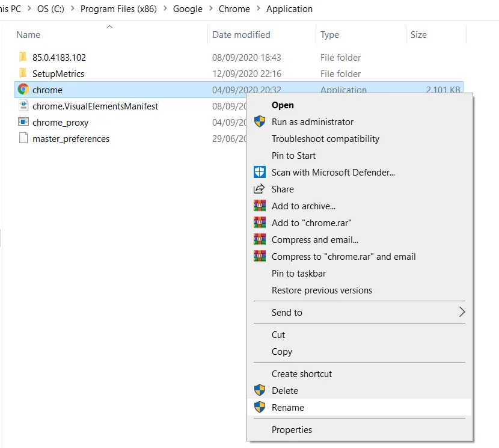Screen dimensions: 499x448
Task: Go to Google folder in breadcrumb
Action: click(x=188, y=9)
